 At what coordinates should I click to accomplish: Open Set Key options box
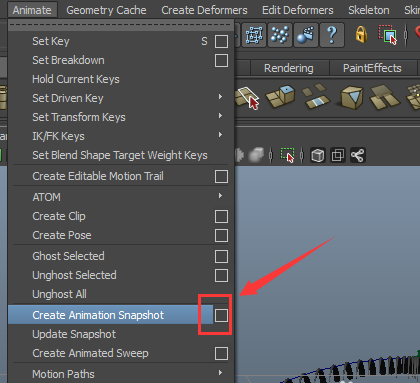[221, 42]
